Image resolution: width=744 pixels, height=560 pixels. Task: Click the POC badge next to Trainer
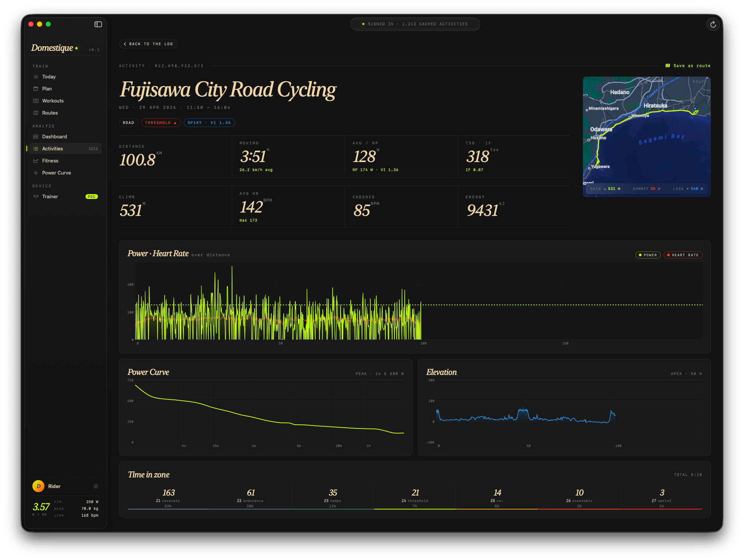pyautogui.click(x=92, y=196)
